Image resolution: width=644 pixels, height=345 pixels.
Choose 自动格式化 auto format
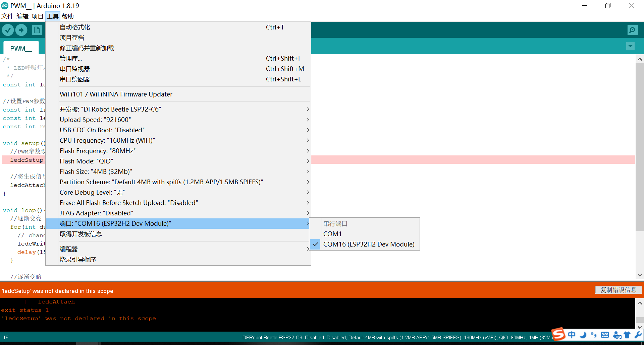click(178, 27)
